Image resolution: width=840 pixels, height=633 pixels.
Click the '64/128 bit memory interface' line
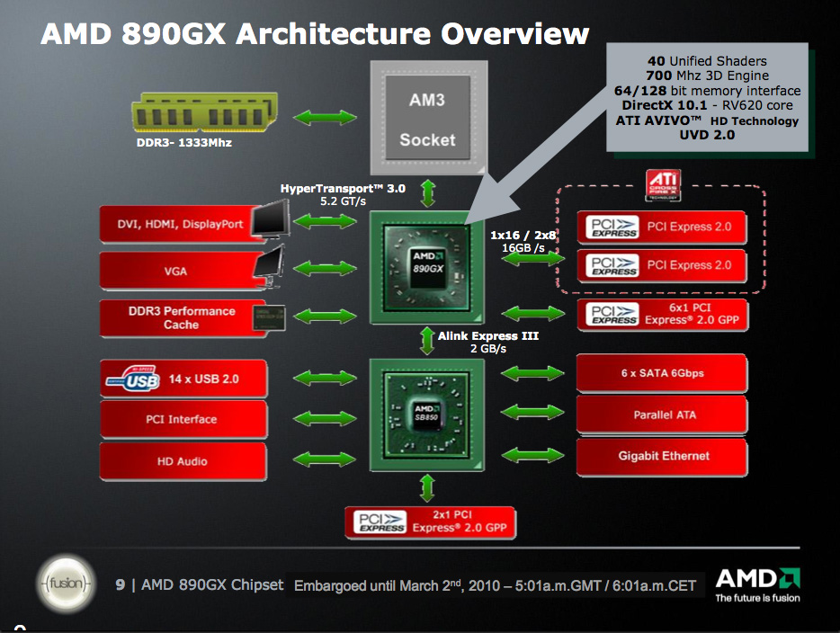tap(707, 91)
